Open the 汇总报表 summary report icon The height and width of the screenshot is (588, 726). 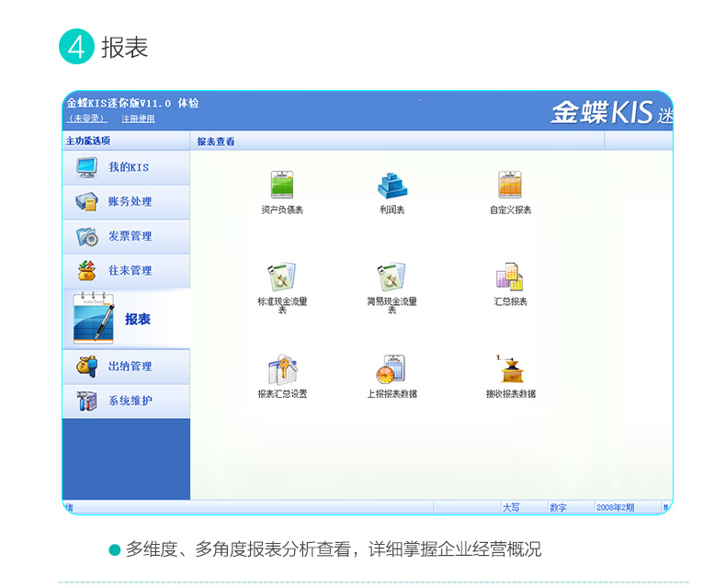[510, 277]
